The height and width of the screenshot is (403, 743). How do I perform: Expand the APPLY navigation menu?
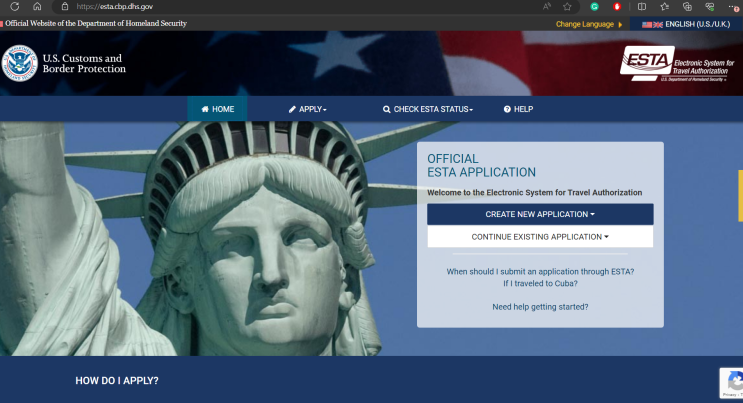(308, 109)
